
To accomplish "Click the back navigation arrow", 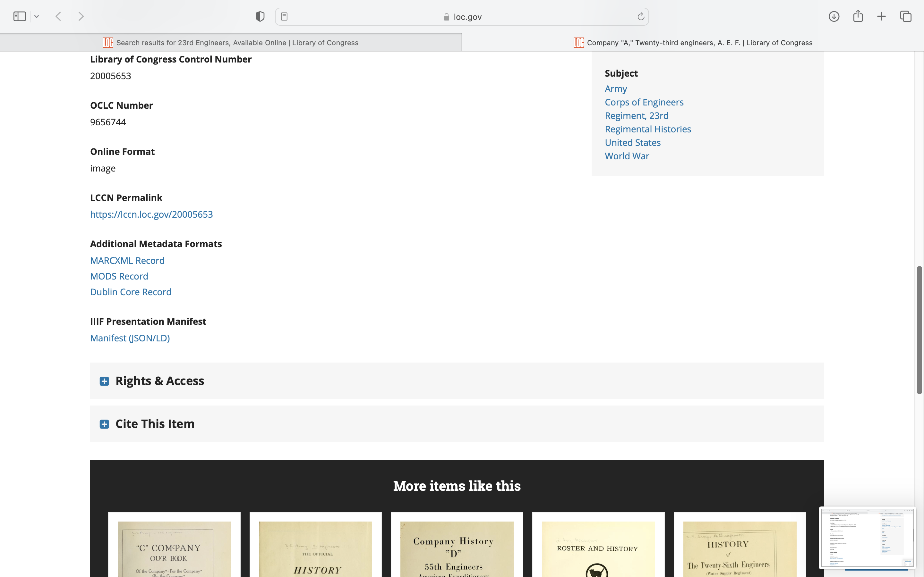I will tap(58, 16).
